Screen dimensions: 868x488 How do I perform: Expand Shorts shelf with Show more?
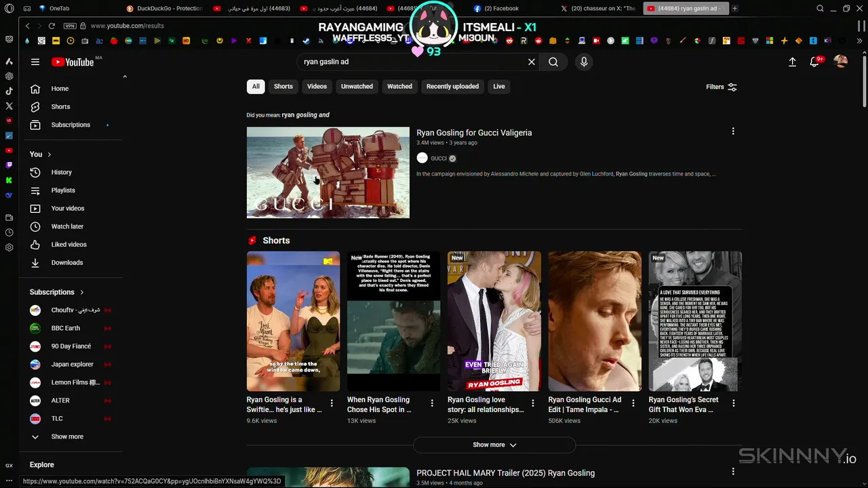pyautogui.click(x=494, y=445)
